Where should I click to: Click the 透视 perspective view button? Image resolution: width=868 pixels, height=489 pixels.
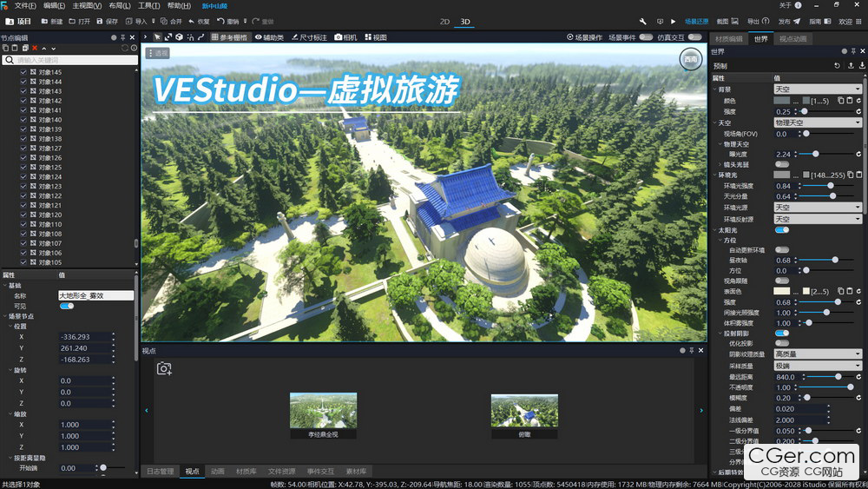(x=158, y=53)
